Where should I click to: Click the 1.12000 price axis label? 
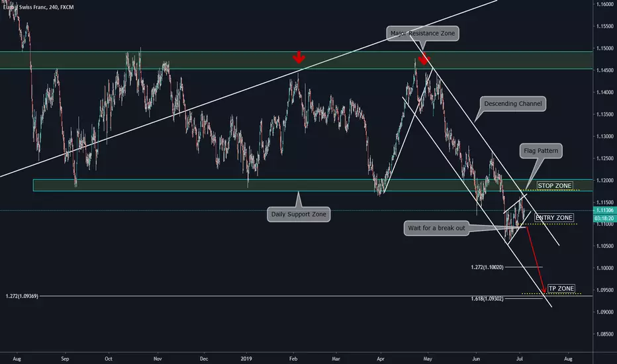[605, 181]
